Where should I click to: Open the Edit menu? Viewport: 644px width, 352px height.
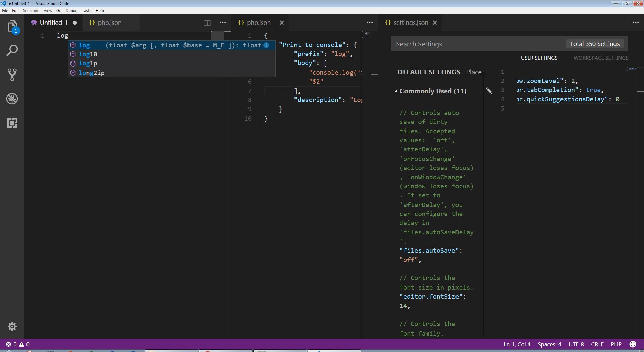coord(15,11)
